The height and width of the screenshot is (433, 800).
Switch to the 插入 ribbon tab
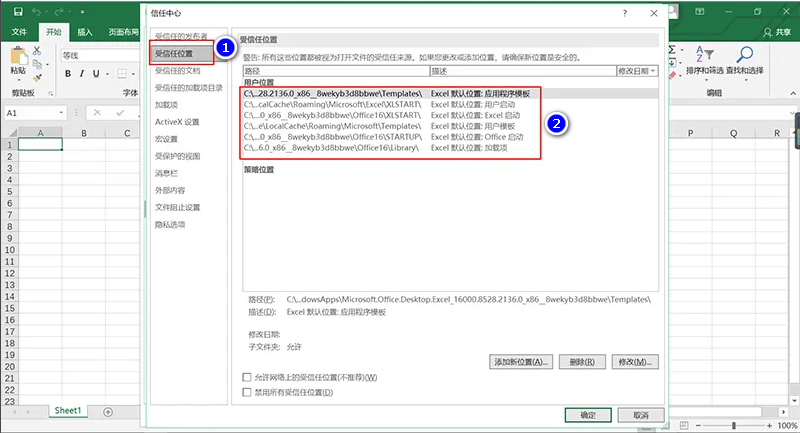86,32
